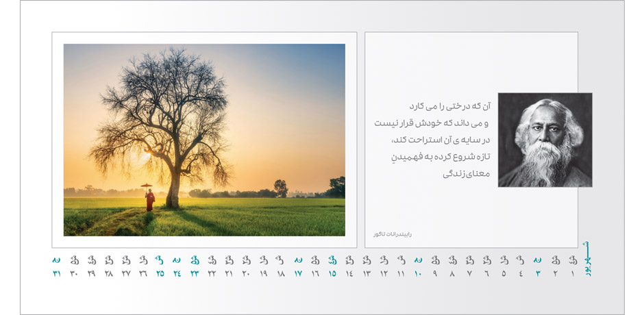Choose date 13 (۱۳) on the calendar
This screenshot has width=644, height=315.
tap(367, 274)
